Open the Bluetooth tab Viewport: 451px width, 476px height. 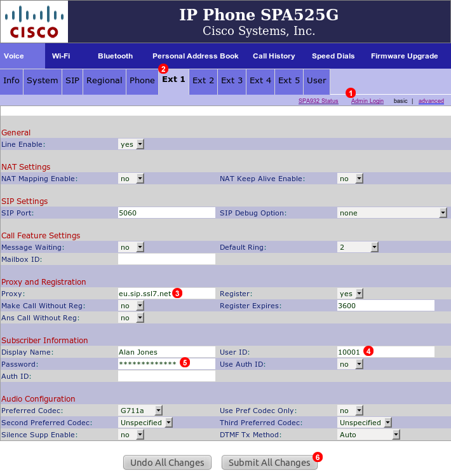coord(116,56)
